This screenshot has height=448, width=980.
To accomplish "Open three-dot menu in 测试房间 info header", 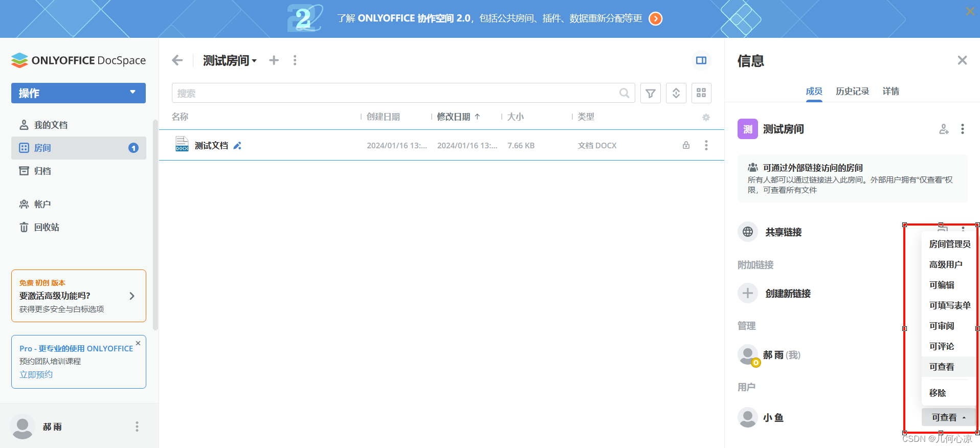I will [963, 129].
